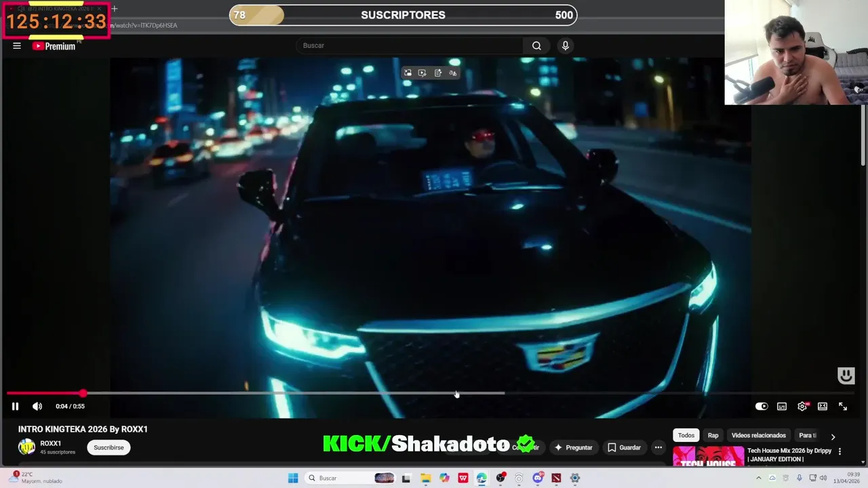Open options for Tech House Mix video
868x488 pixels.
[840, 451]
